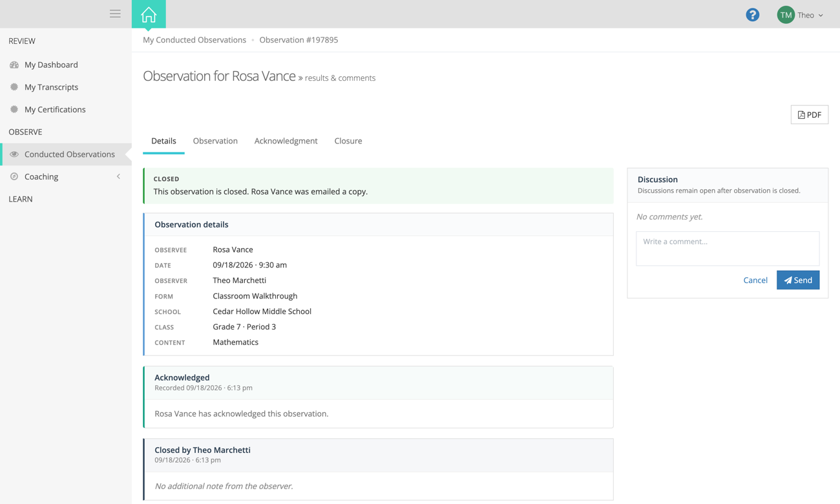Screen dimensions: 840x504
Task: Open the Theo user dropdown arrow
Action: [x=821, y=16]
